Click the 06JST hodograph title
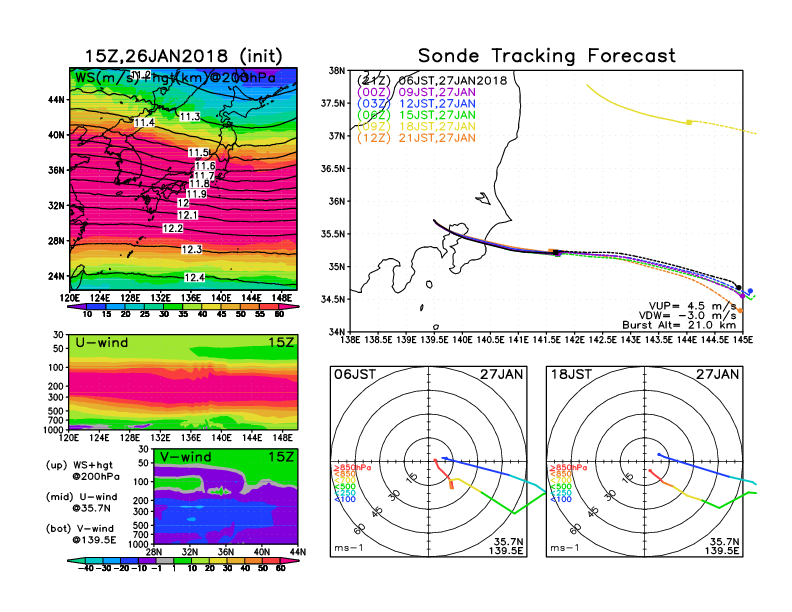 tap(355, 374)
